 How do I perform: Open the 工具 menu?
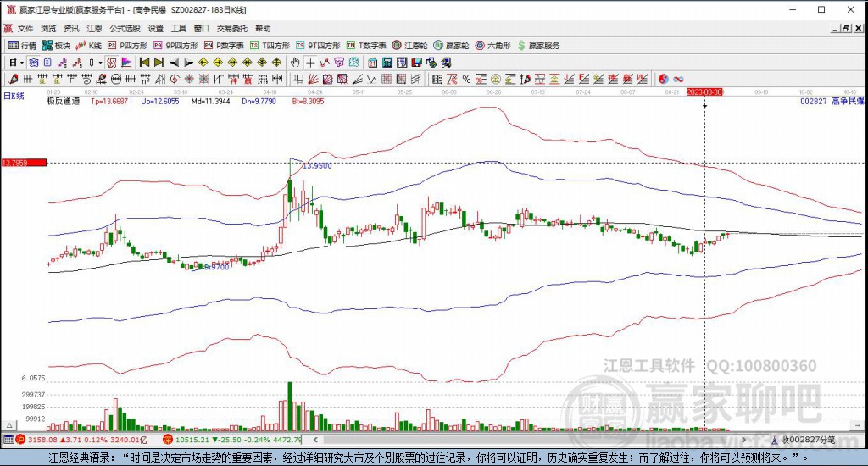178,28
